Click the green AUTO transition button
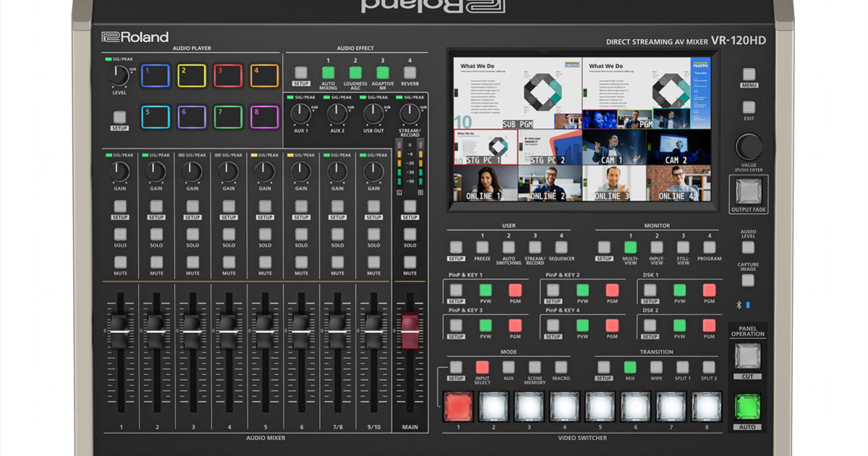This screenshot has height=456, width=868. click(x=748, y=407)
